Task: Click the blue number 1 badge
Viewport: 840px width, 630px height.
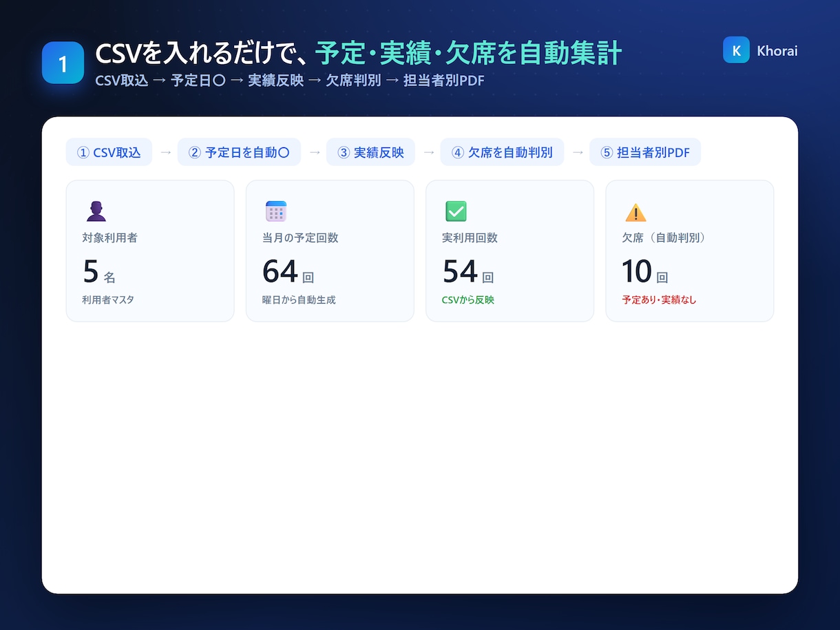Action: 63,63
